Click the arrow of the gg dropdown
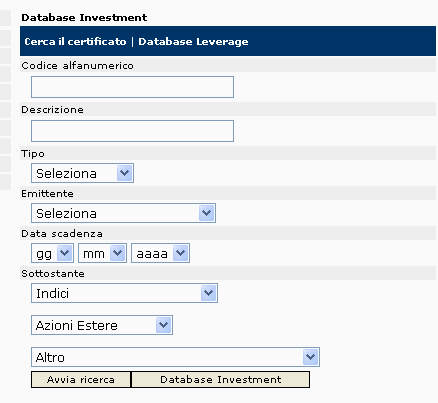Image resolution: width=438 pixels, height=403 pixels. coord(65,253)
